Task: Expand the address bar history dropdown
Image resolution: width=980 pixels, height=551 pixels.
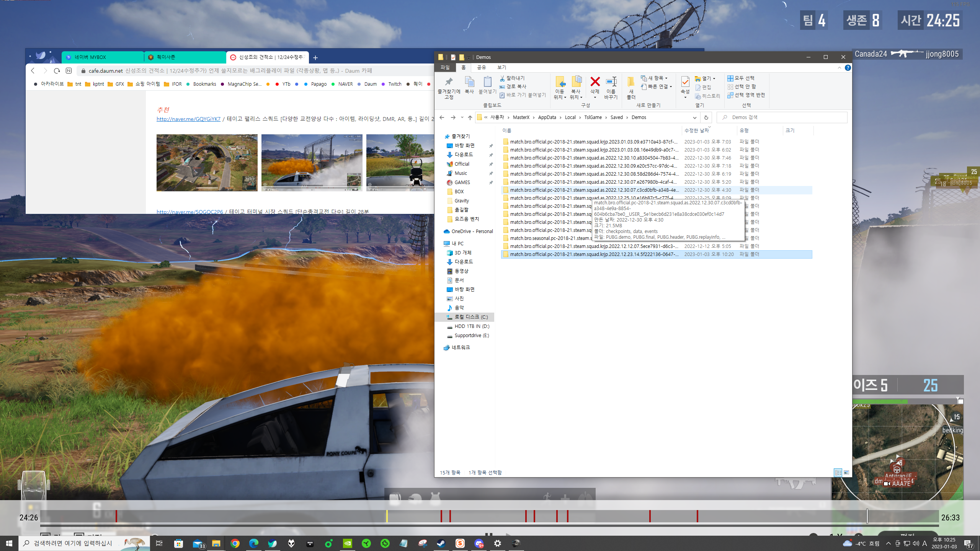Action: coord(694,117)
